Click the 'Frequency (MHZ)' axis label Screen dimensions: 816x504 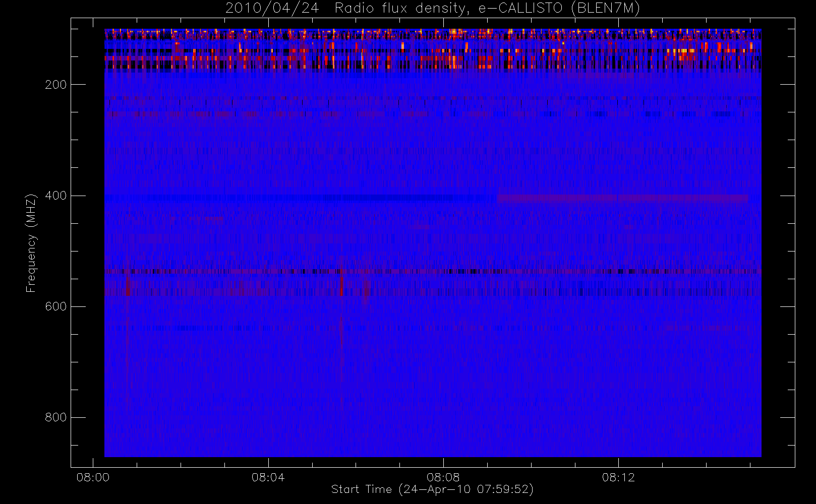coord(31,243)
